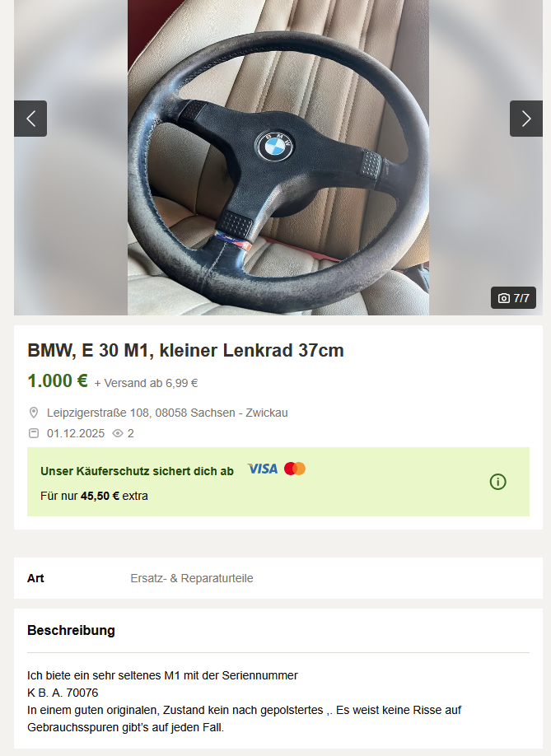The image size is (551, 756).
Task: Click the Unser Käuferschutz sichert dich ab banner
Action: click(x=278, y=482)
